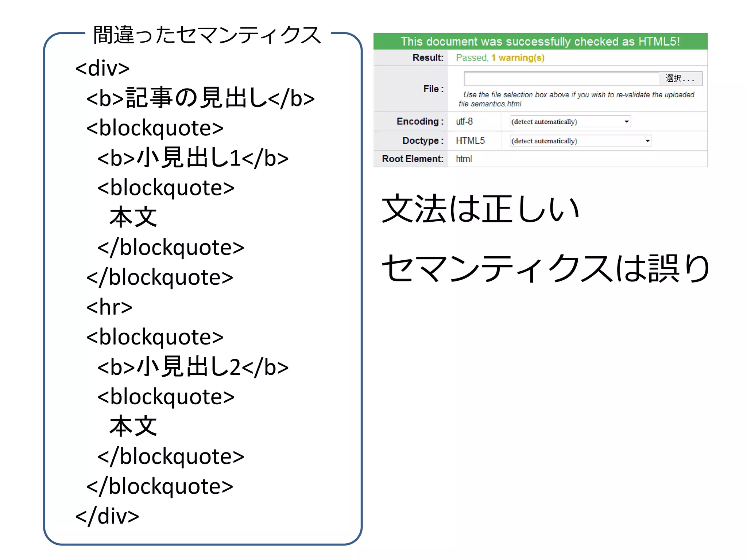The height and width of the screenshot is (560, 747).
Task: Open the Encoding detect automatically dropdown
Action: 570,121
